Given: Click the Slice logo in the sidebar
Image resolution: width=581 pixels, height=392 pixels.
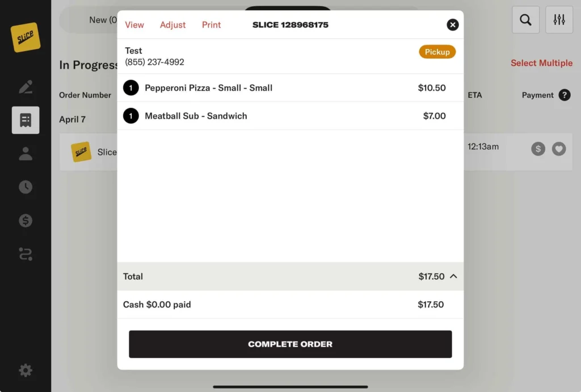Looking at the screenshot, I should tap(26, 37).
